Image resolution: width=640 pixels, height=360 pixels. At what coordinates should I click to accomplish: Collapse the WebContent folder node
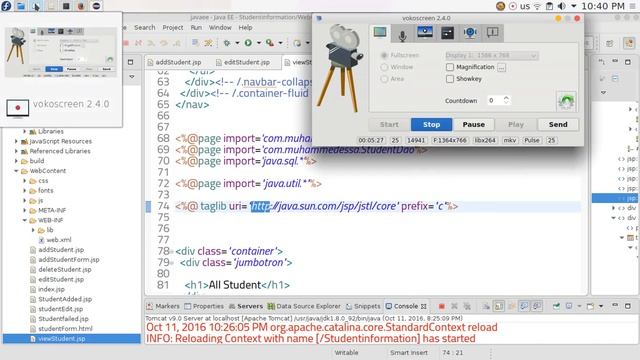point(16,171)
